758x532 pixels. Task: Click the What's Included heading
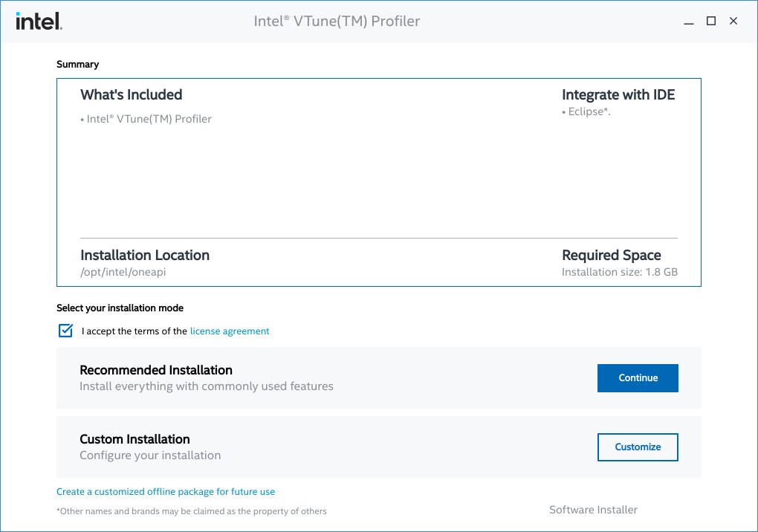pos(131,95)
